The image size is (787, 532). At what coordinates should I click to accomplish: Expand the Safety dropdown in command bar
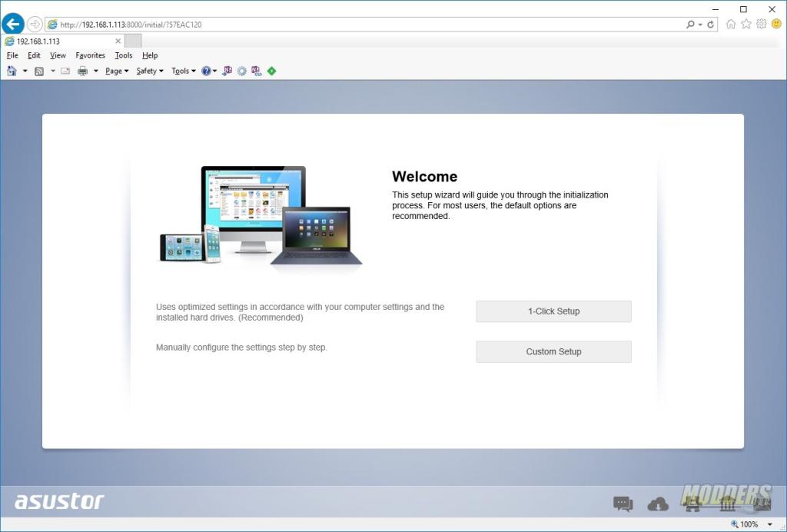click(149, 71)
